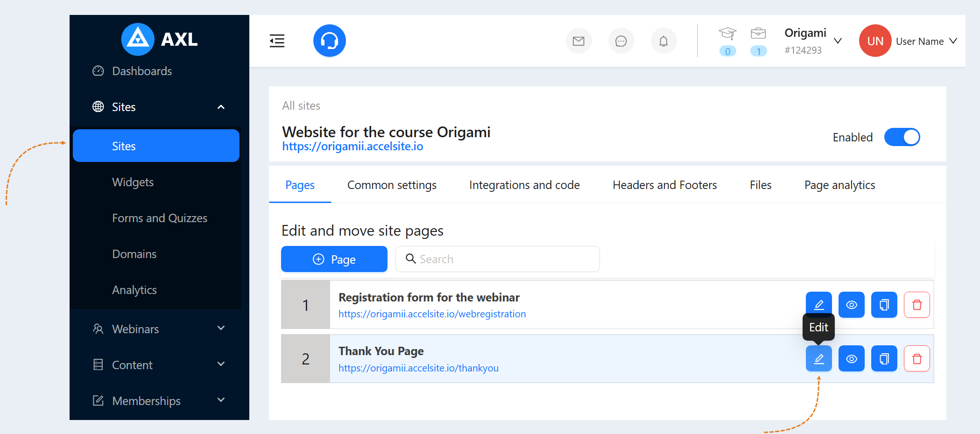Click the graduation cap courses icon
This screenshot has width=980, height=434.
[x=727, y=34]
